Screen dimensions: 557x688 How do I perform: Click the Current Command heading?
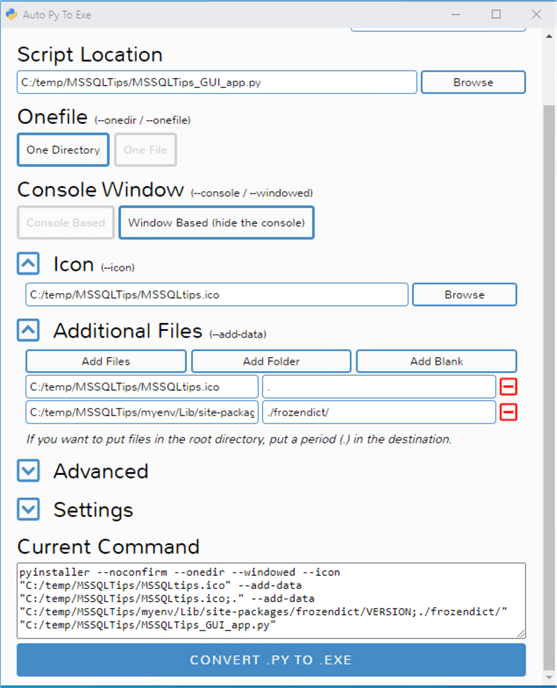[x=108, y=547]
